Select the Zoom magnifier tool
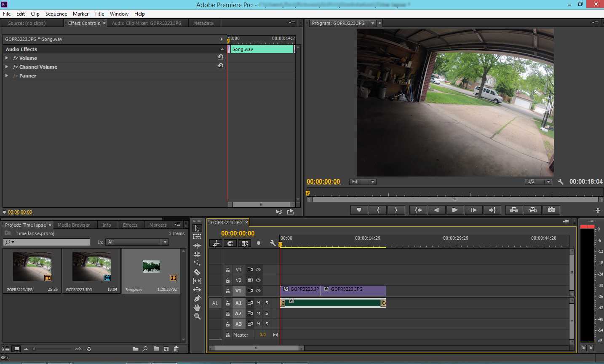 tap(197, 316)
